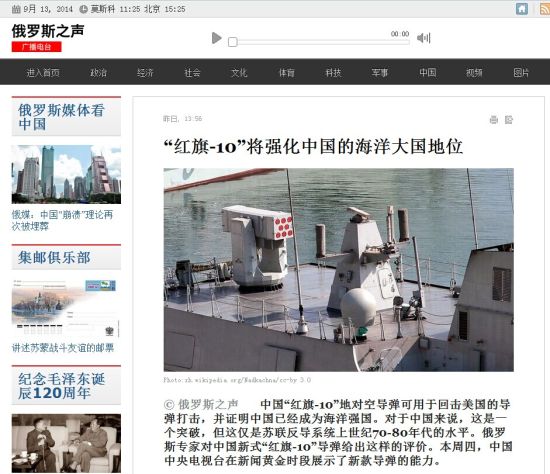This screenshot has width=550, height=474.
Task: Open 俄罗斯媒体看中国 sidebar heading
Action: tap(61, 117)
